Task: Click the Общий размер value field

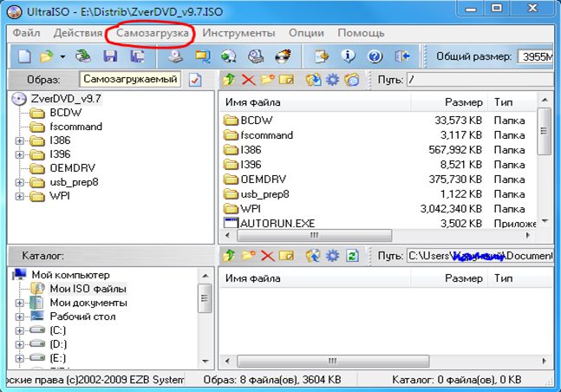Action: point(535,56)
